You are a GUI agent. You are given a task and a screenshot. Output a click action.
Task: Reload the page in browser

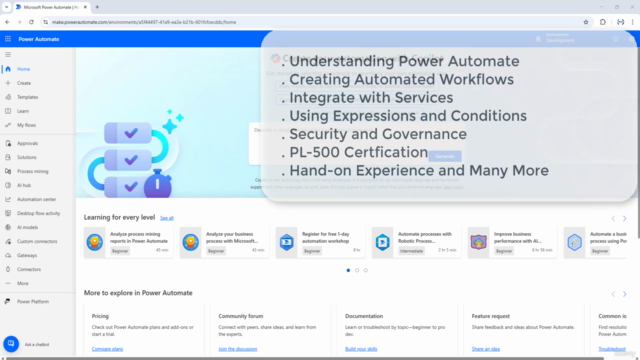pyautogui.click(x=31, y=22)
